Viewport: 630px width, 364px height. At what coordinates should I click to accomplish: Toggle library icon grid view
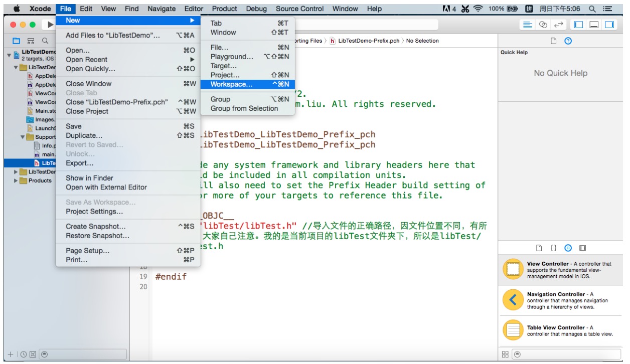(505, 354)
